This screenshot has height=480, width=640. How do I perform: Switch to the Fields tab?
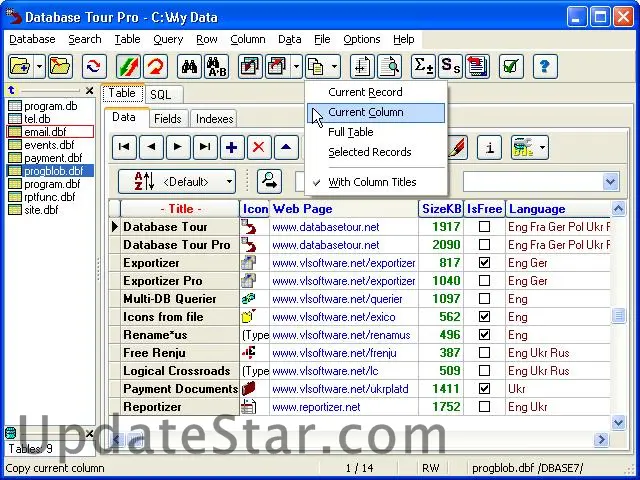(168, 119)
